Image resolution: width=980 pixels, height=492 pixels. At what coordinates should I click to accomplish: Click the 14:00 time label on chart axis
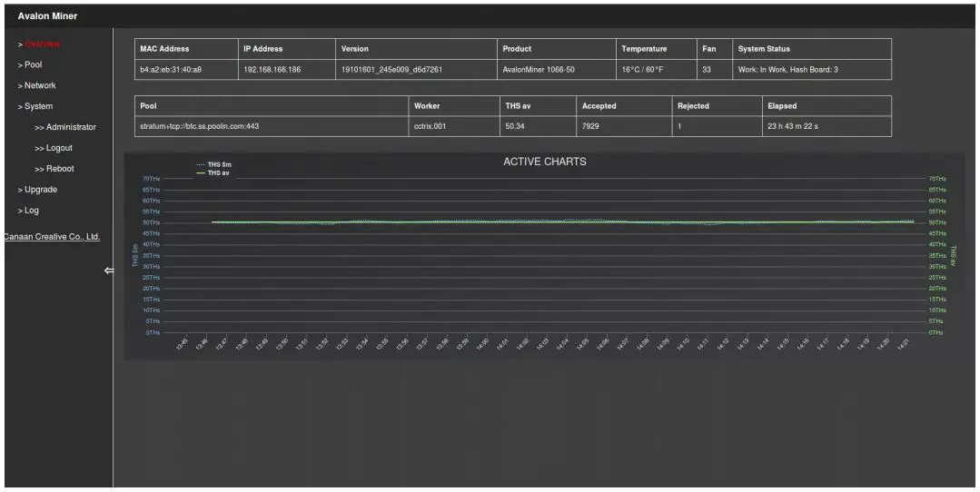(482, 344)
